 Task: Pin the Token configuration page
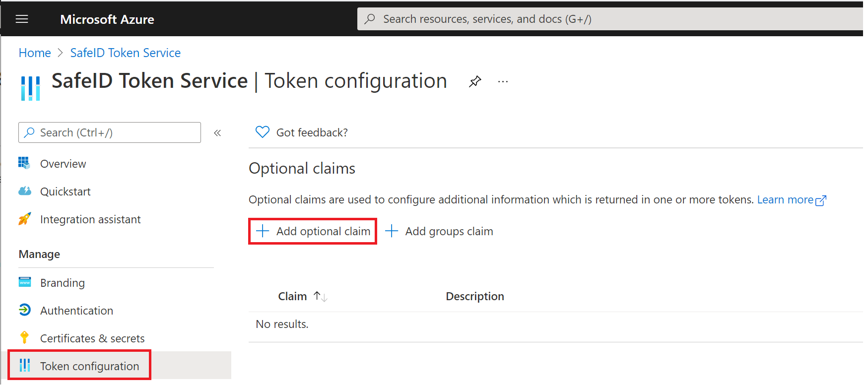pyautogui.click(x=475, y=81)
